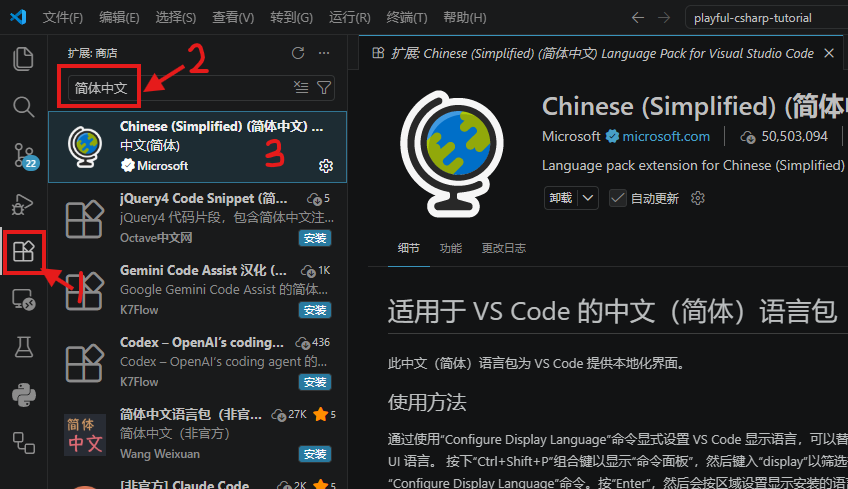Click the VS Code logo icon
The height and width of the screenshot is (489, 848).
(18, 17)
